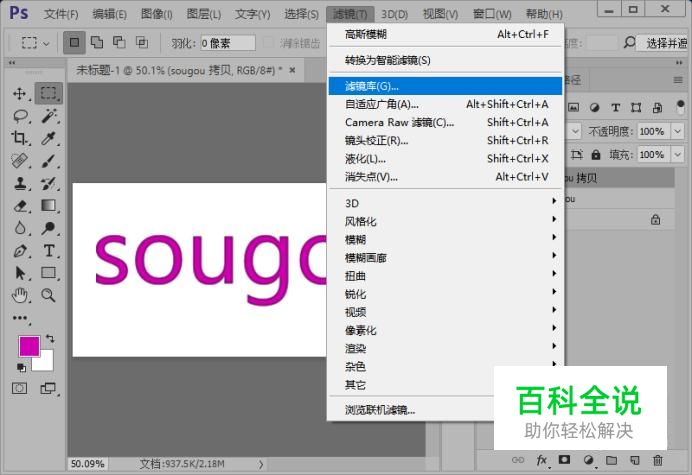Screen dimensions: 692x475
Task: Select the Brush tool
Action: pyautogui.click(x=49, y=160)
